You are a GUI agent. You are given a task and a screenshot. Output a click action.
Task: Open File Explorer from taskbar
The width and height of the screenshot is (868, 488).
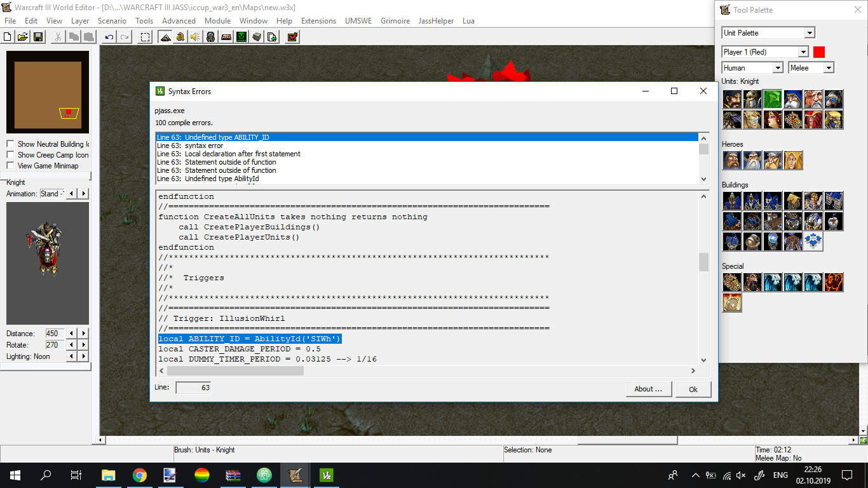109,475
